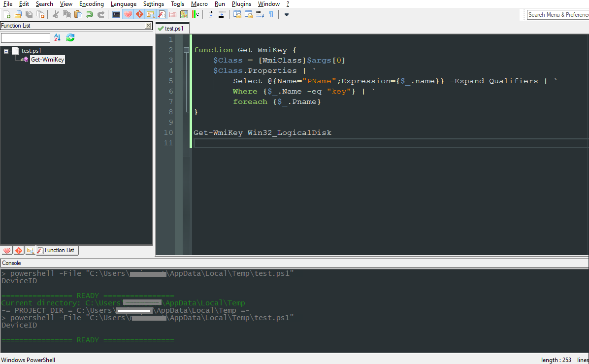Screen dimensions: 589x364
Task: Click the second window lock icon
Action: [248, 15]
